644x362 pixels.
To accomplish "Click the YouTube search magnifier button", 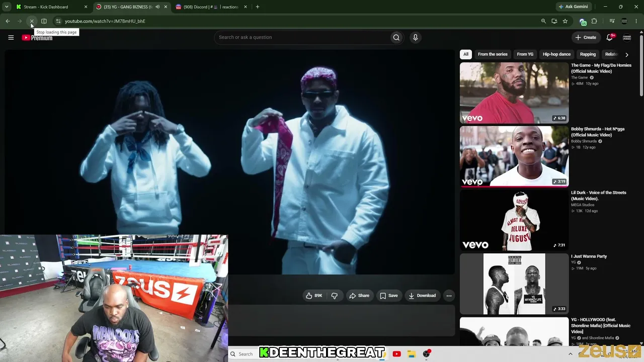I will tap(396, 37).
